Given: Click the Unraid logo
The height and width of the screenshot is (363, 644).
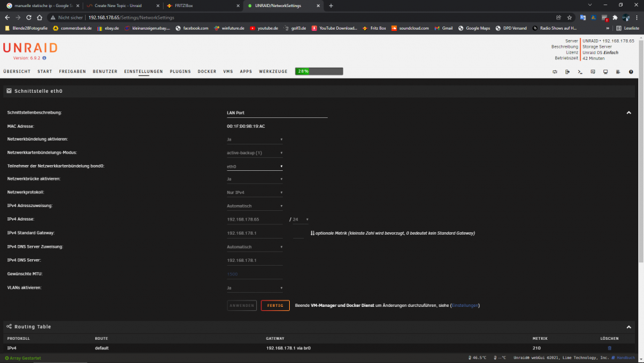Looking at the screenshot, I should click(x=30, y=48).
